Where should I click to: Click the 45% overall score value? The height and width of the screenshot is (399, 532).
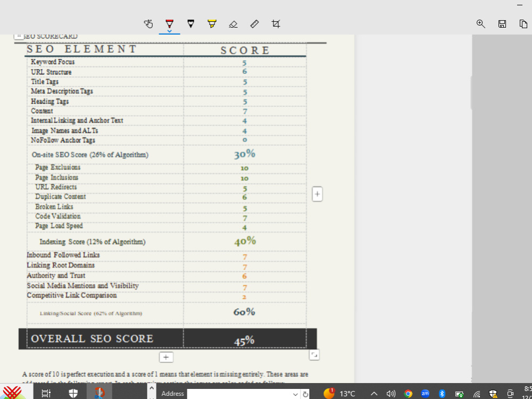(244, 340)
